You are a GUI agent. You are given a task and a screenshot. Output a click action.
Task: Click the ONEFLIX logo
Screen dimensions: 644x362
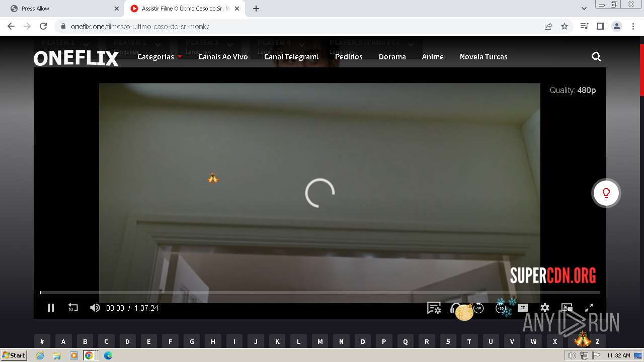tap(76, 58)
